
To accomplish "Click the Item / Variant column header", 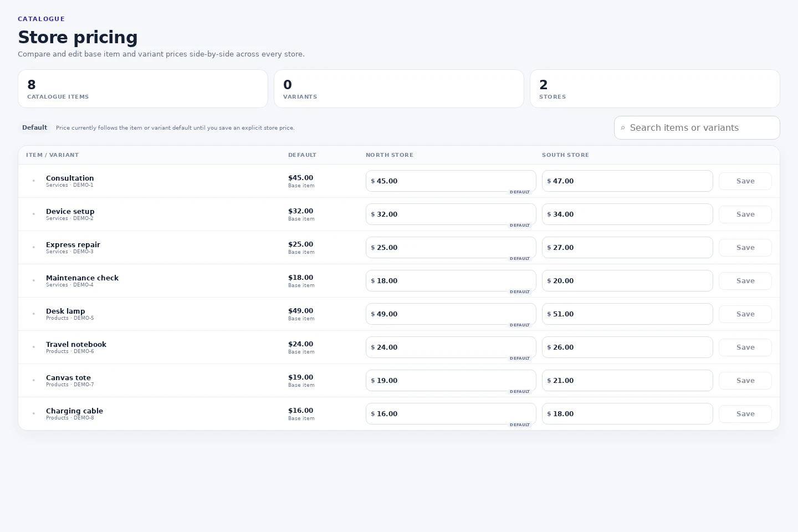I will [x=52, y=155].
